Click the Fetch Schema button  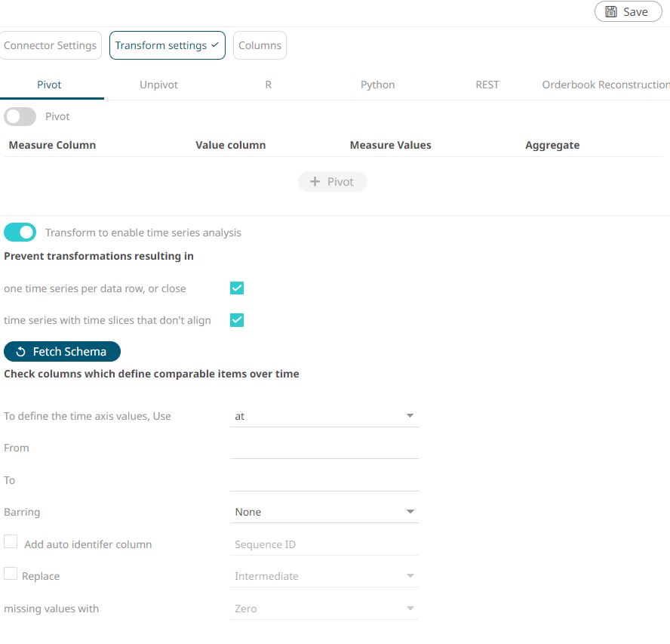[x=62, y=352]
